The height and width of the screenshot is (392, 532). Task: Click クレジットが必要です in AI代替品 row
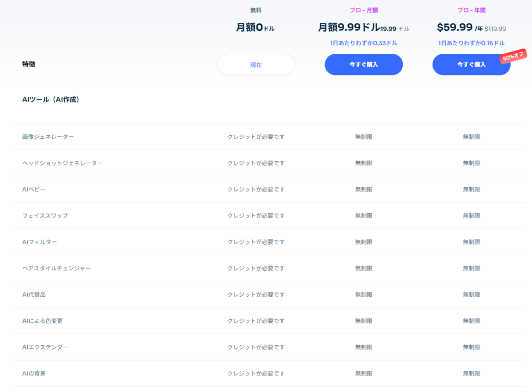click(256, 294)
